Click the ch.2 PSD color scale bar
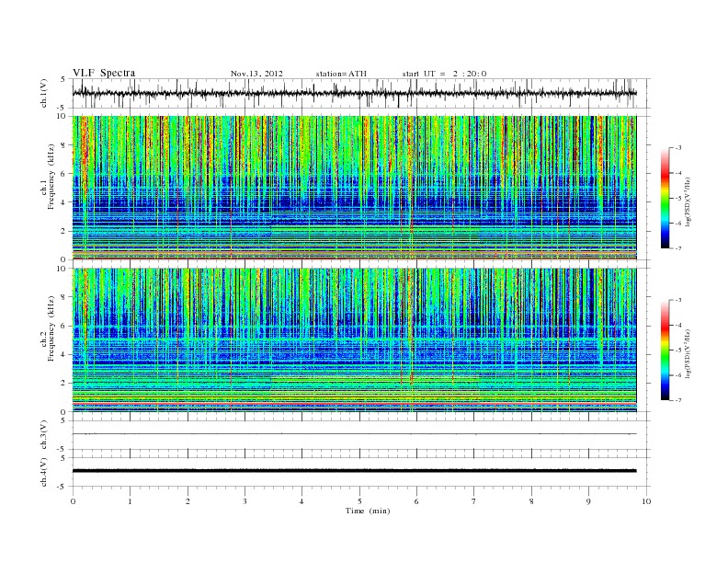 click(665, 350)
